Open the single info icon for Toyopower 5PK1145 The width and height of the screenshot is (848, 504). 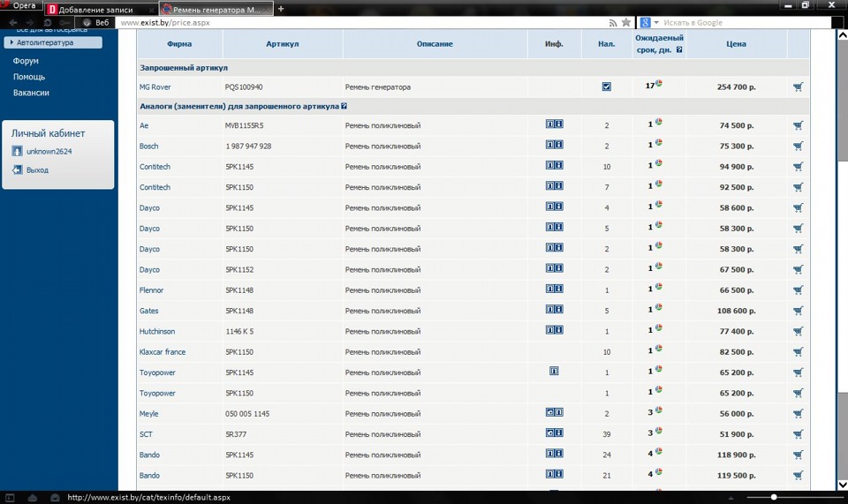[x=554, y=371]
